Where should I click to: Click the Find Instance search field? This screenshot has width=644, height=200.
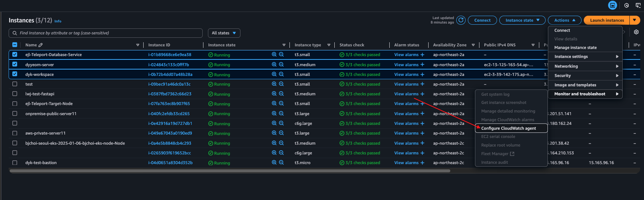(x=108, y=33)
